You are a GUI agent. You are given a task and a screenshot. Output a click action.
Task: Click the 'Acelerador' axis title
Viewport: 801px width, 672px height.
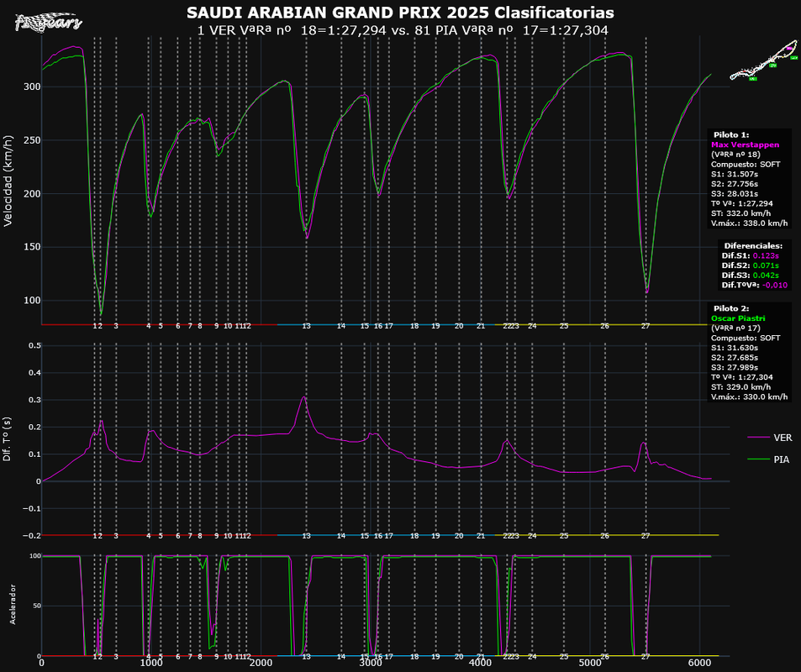pyautogui.click(x=13, y=605)
